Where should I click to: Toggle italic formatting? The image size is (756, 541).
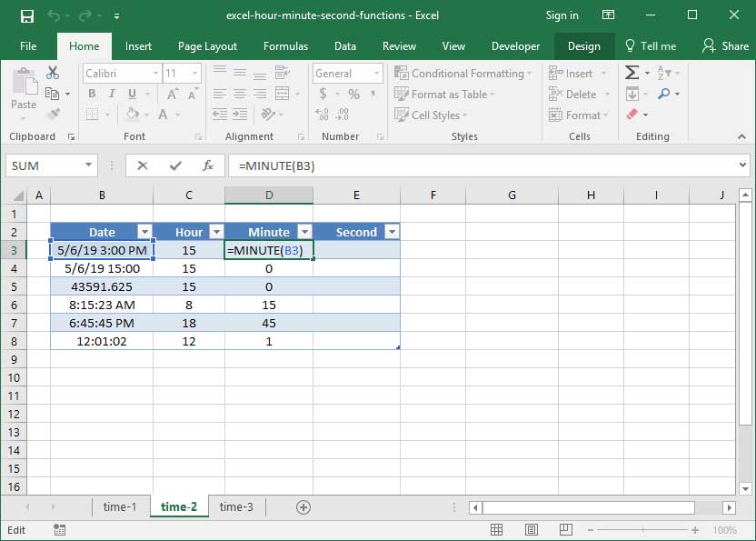pyautogui.click(x=112, y=93)
